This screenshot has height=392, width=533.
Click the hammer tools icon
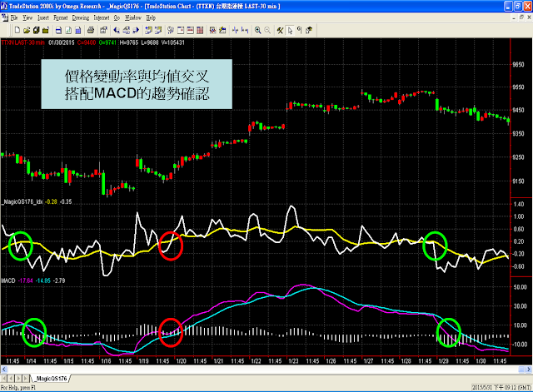coord(280,30)
